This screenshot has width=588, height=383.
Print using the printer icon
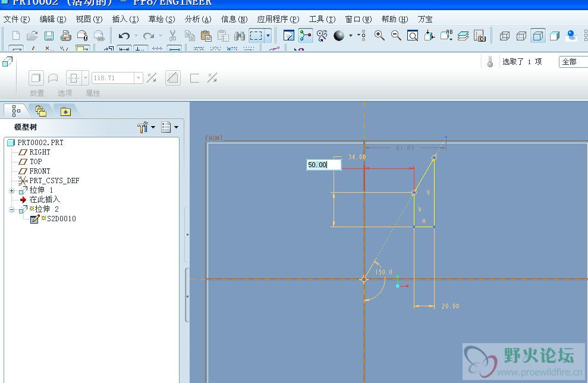[x=65, y=36]
